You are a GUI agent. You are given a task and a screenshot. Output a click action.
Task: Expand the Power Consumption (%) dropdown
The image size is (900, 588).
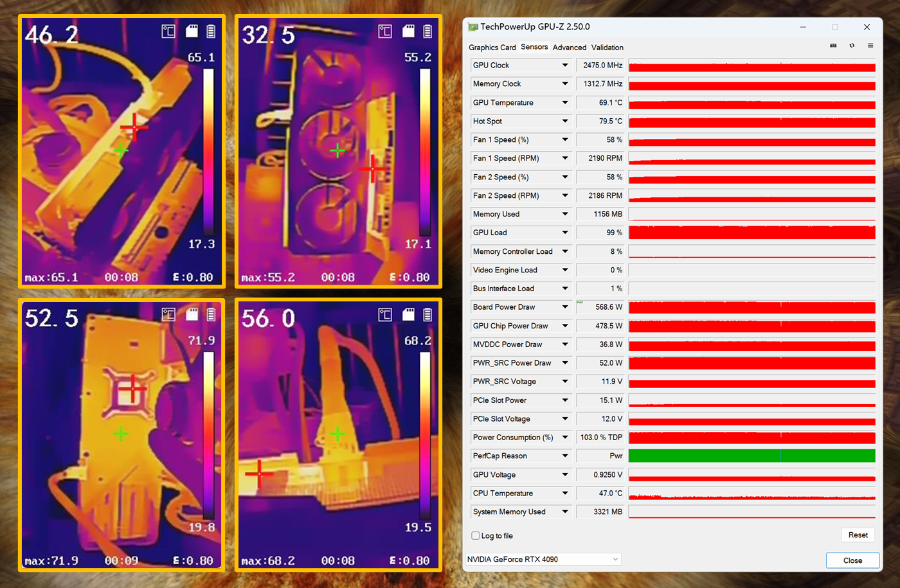coord(565,438)
